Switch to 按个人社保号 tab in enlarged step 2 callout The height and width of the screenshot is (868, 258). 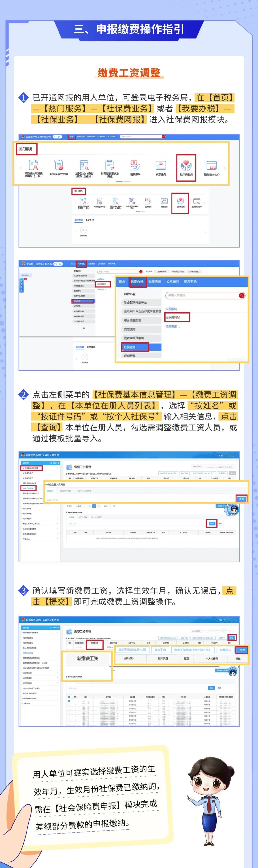click(84, 491)
